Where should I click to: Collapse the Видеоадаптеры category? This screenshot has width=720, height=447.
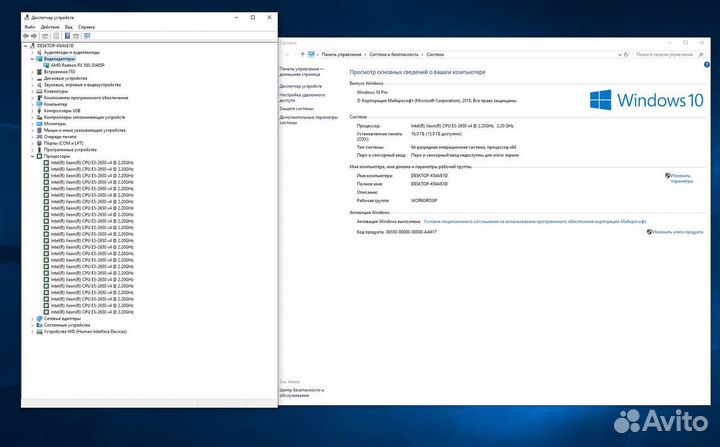click(33, 58)
